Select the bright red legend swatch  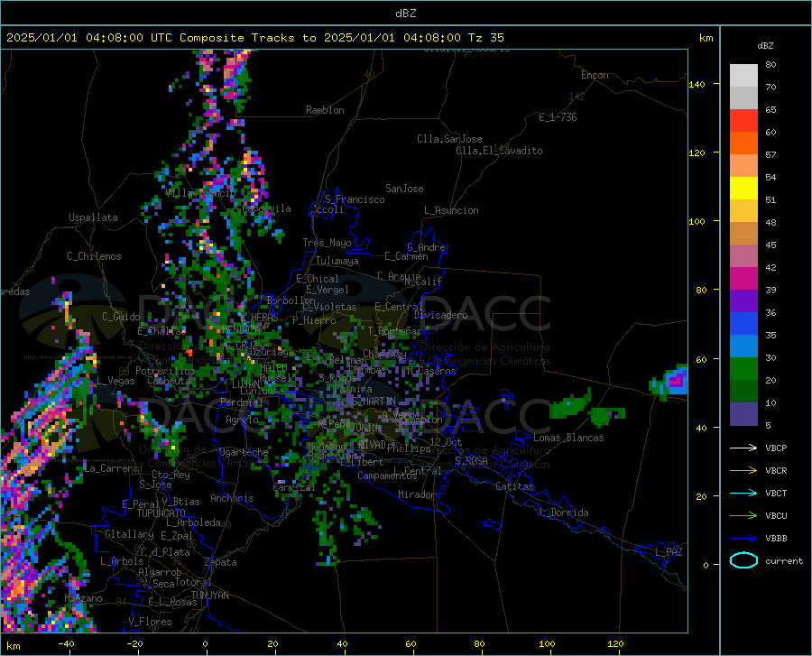click(743, 121)
